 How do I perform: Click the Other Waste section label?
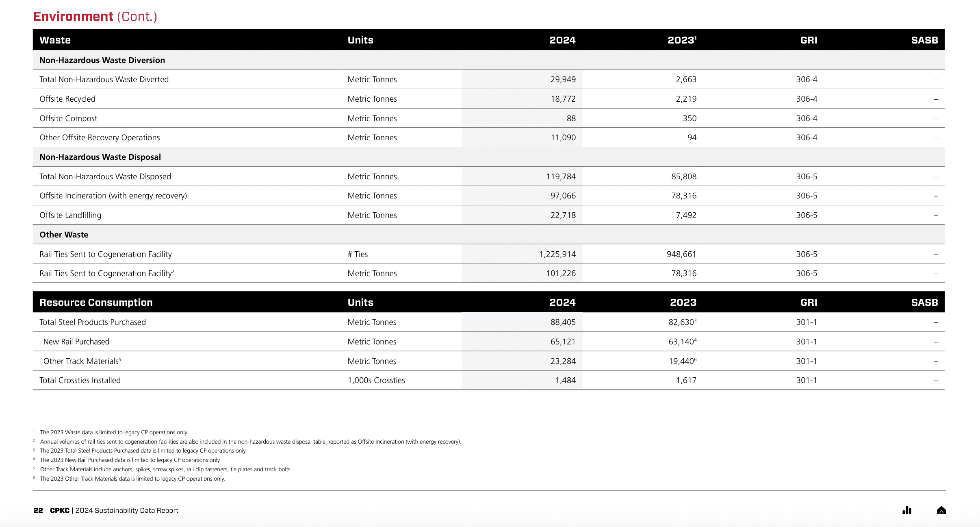click(x=64, y=235)
